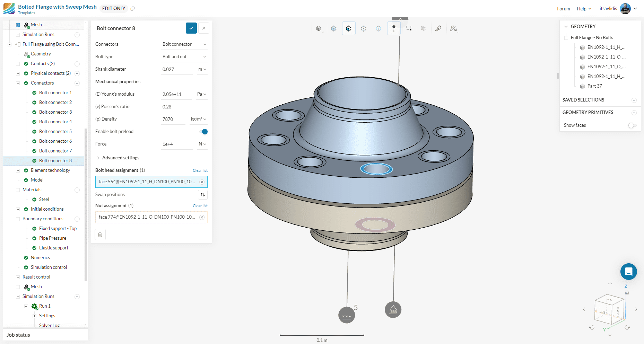
Task: Collapse the GEOMETRY panel
Action: 566,26
